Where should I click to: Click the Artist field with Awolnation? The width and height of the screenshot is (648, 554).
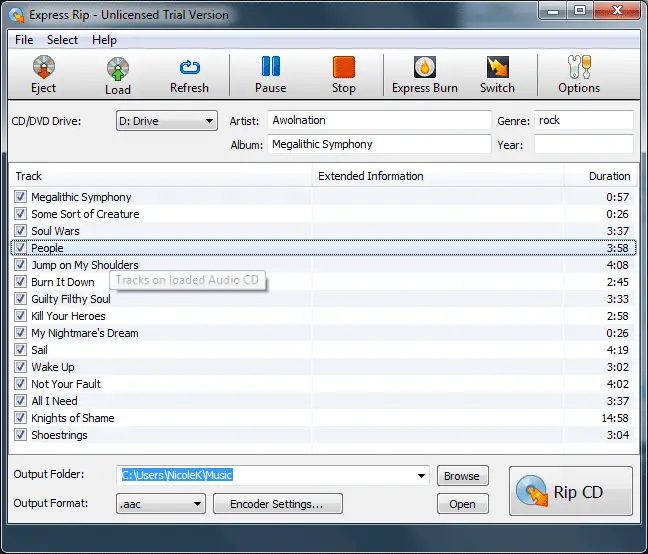(379, 120)
